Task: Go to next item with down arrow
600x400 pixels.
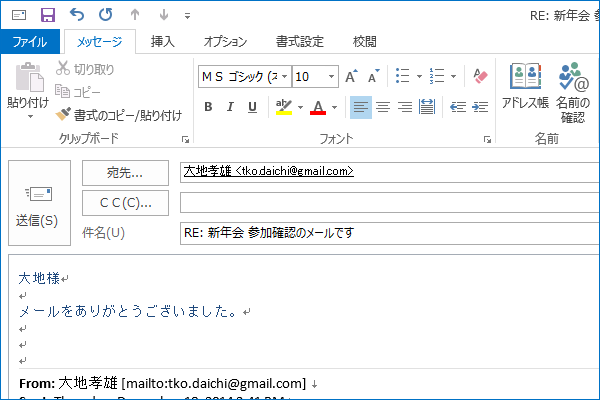Action: [x=164, y=15]
